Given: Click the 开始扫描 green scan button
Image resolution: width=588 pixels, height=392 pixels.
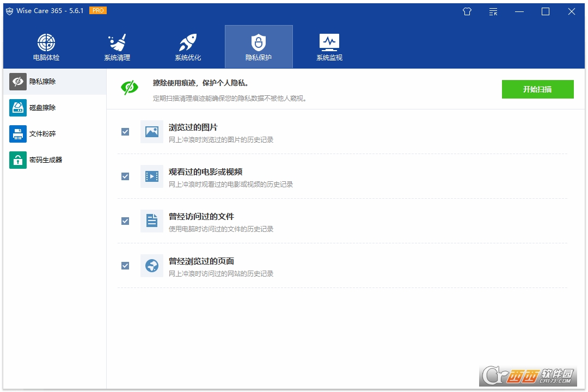Looking at the screenshot, I should click(537, 89).
